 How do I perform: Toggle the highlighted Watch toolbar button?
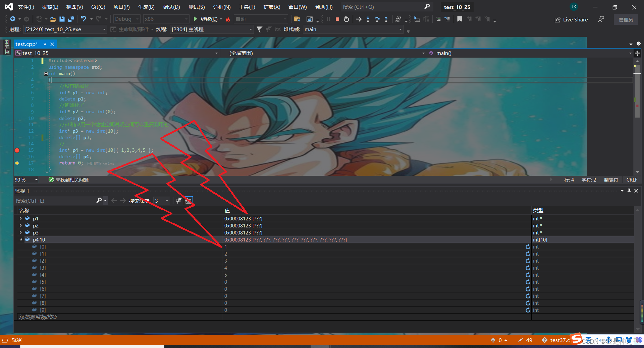(189, 201)
